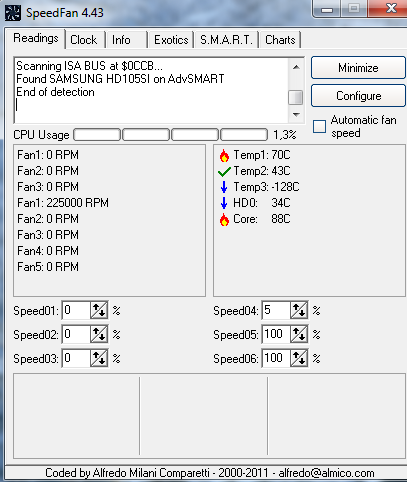
Task: Click the green checkmark icon beside Temp2
Action: click(x=224, y=172)
